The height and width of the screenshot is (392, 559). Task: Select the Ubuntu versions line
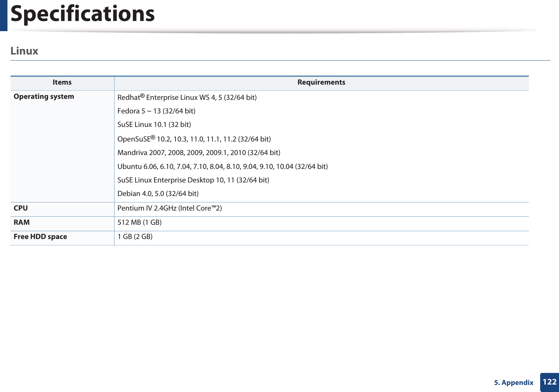pos(223,166)
